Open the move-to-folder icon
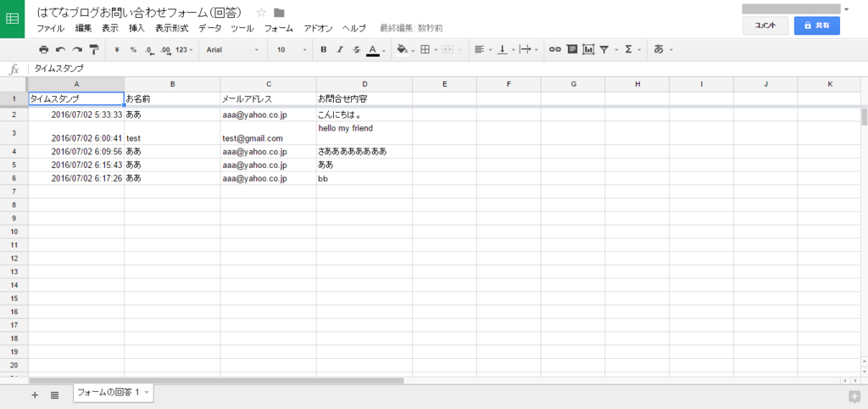This screenshot has width=868, height=409. point(279,13)
